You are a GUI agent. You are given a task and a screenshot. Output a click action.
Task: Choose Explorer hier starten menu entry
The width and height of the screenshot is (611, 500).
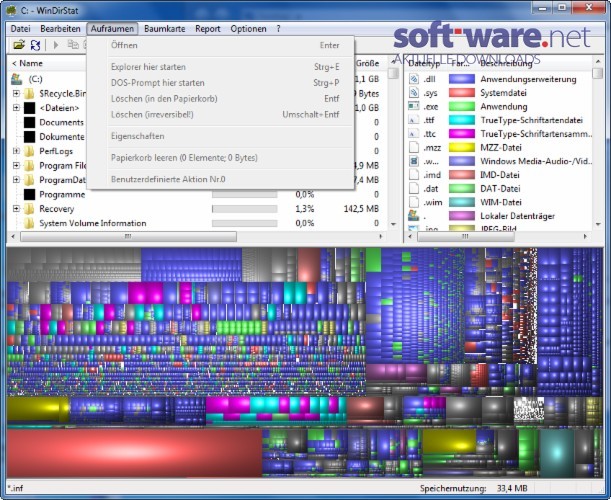point(221,67)
